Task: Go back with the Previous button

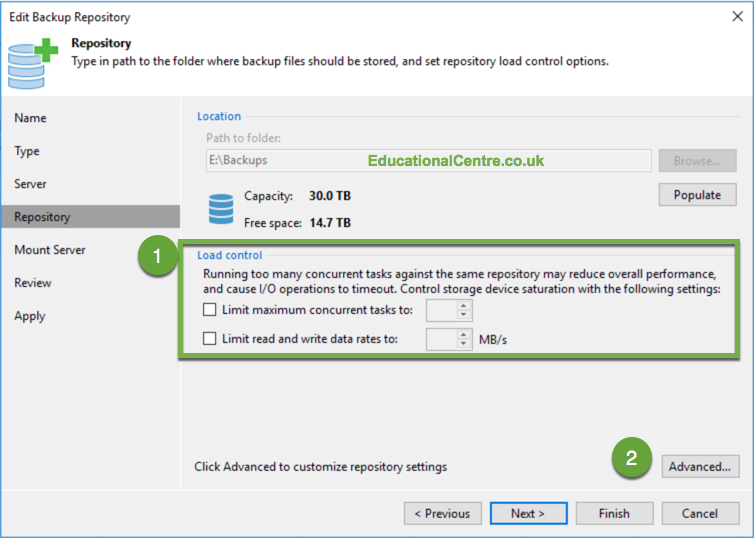Action: tap(442, 513)
